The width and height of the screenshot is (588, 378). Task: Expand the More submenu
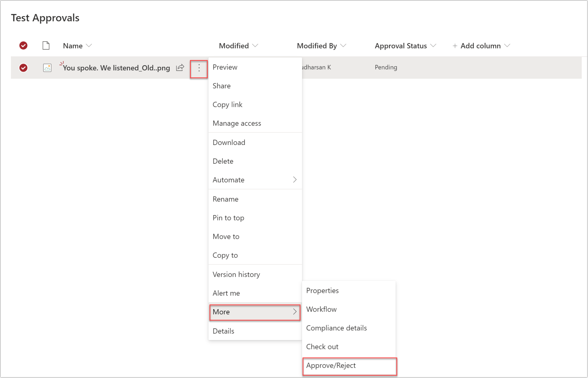(x=255, y=312)
